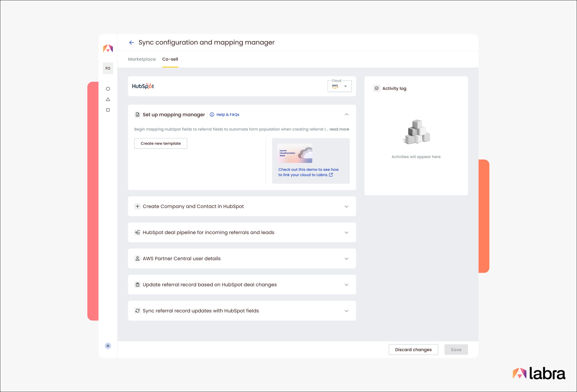Expand HubSpot deal pipeline for incoming referrals
Screen dimensions: 577x392
[346, 232]
